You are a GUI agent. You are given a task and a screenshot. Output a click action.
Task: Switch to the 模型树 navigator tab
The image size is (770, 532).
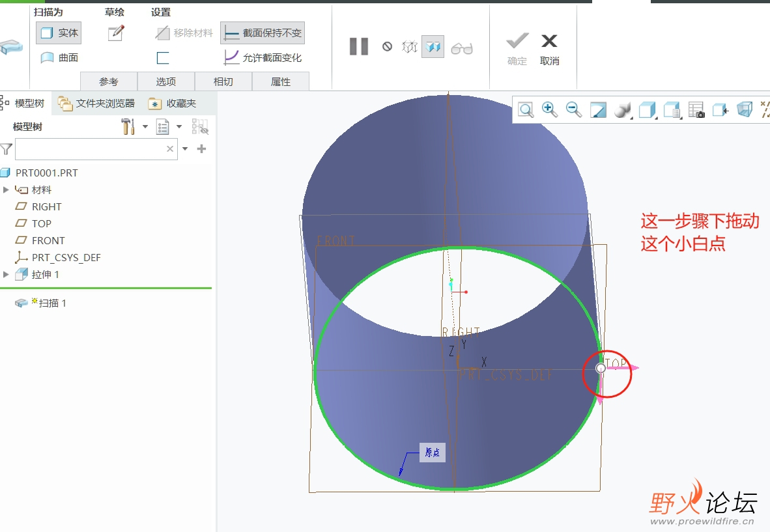coord(24,103)
